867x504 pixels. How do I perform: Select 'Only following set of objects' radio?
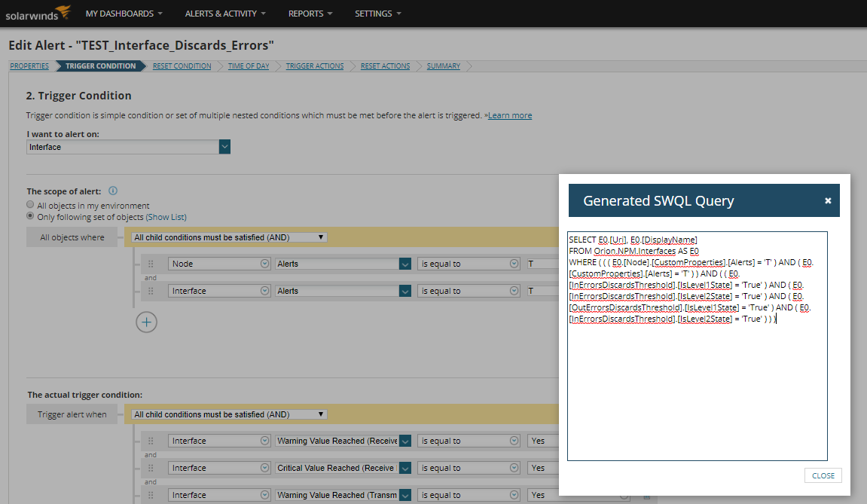pyautogui.click(x=30, y=216)
